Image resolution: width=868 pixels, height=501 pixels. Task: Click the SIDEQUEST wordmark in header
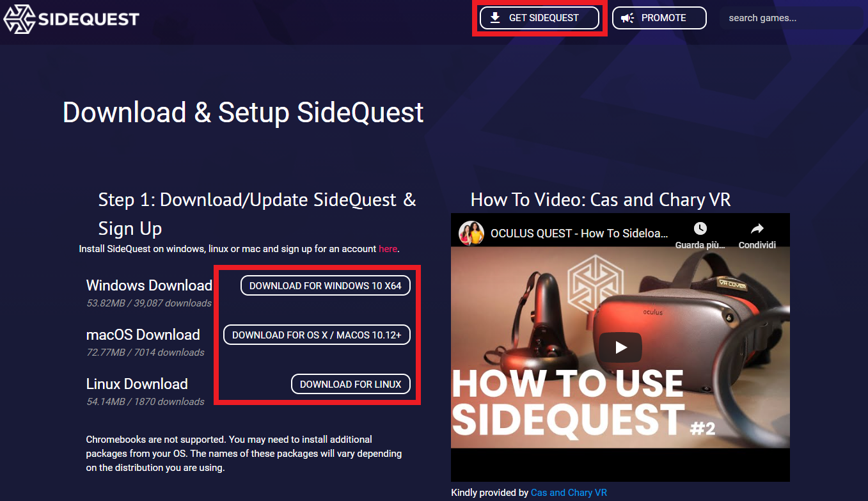click(88, 19)
